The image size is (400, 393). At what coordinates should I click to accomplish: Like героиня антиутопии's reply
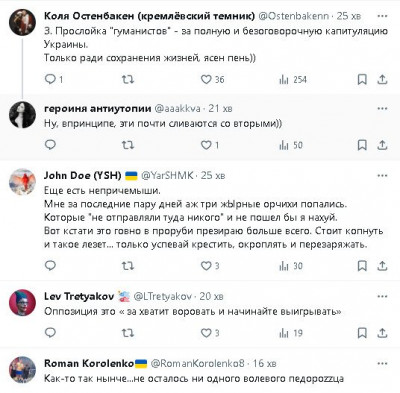click(x=210, y=145)
